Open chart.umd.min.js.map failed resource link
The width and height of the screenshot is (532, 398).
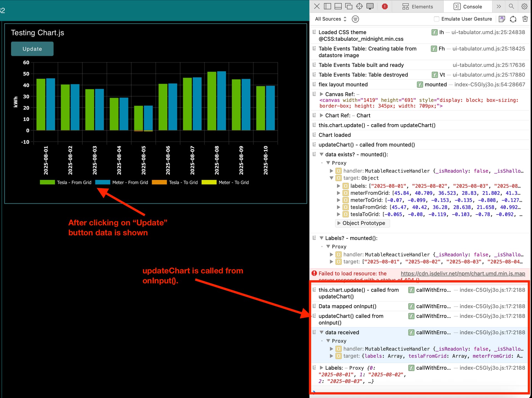point(463,274)
